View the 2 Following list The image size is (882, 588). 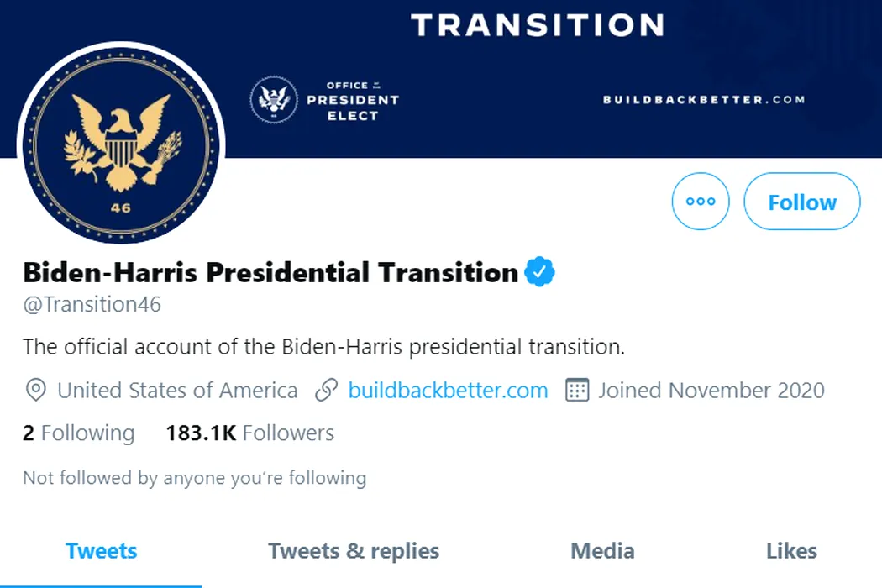(x=79, y=433)
